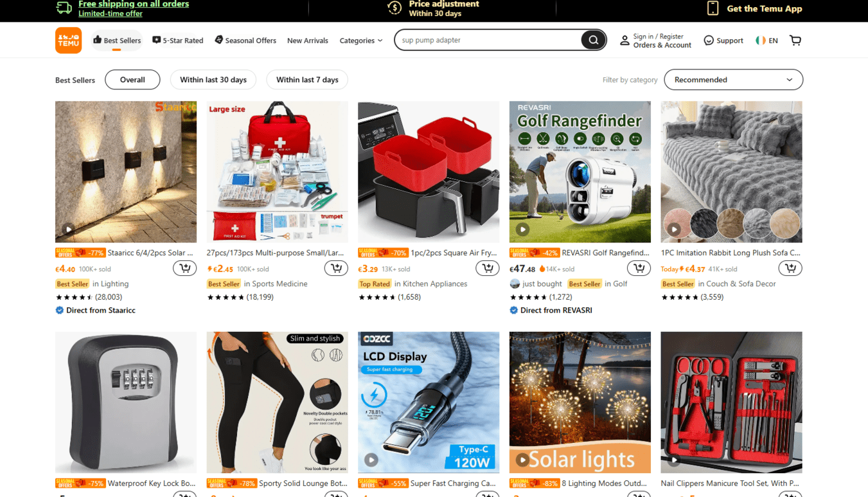Select the Overall time filter
The width and height of the screenshot is (868, 497).
[x=132, y=80]
